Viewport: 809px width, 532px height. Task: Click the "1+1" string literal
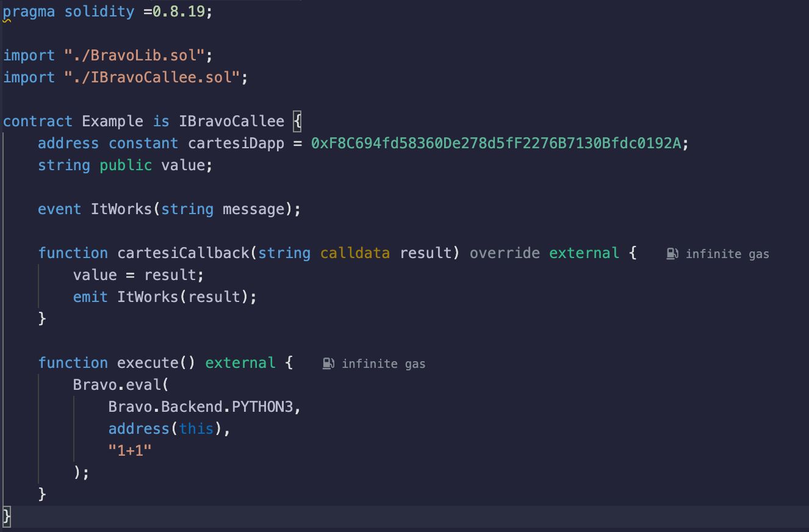[130, 451]
